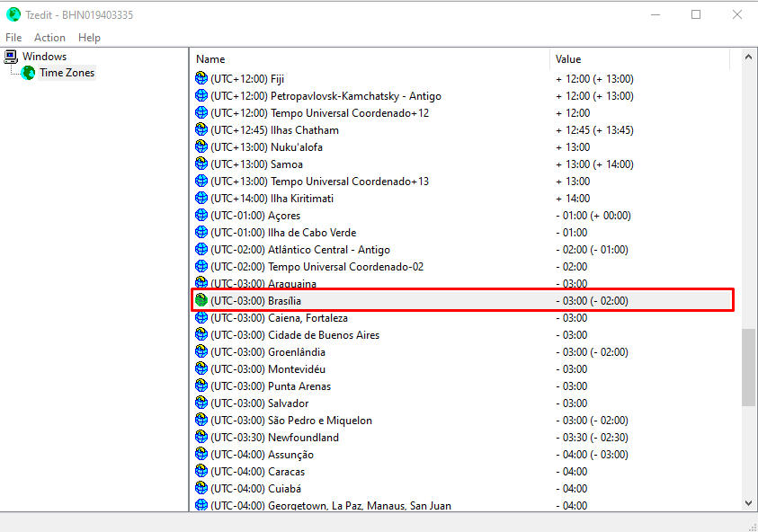
Task: Click the Time Zones globe icon in tree
Action: pos(29,73)
